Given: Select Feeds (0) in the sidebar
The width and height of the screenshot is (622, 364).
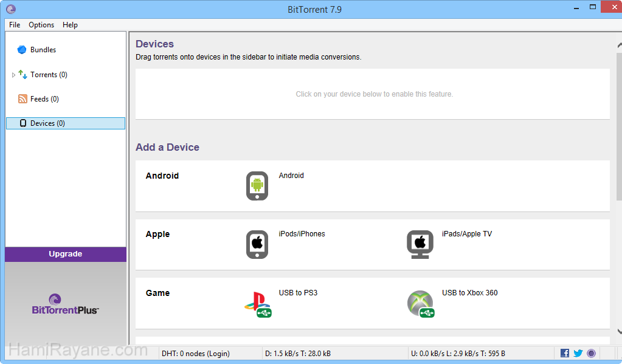Looking at the screenshot, I should pos(44,98).
